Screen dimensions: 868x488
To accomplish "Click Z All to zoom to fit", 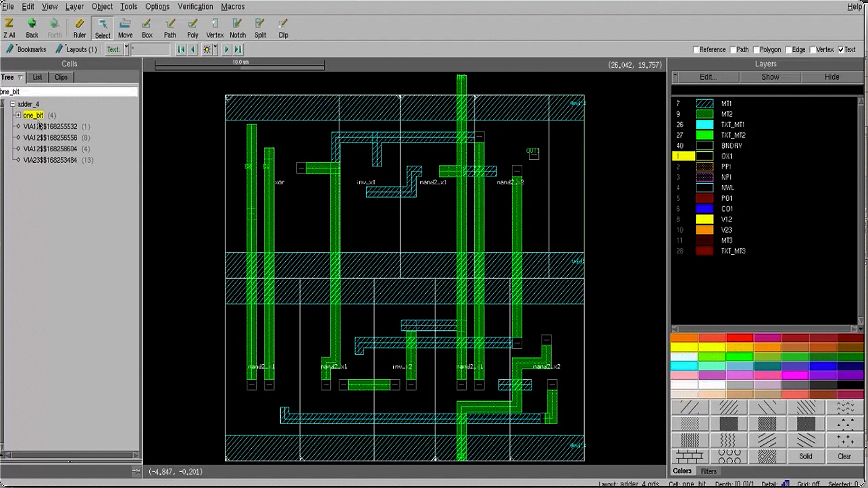I will [9, 28].
